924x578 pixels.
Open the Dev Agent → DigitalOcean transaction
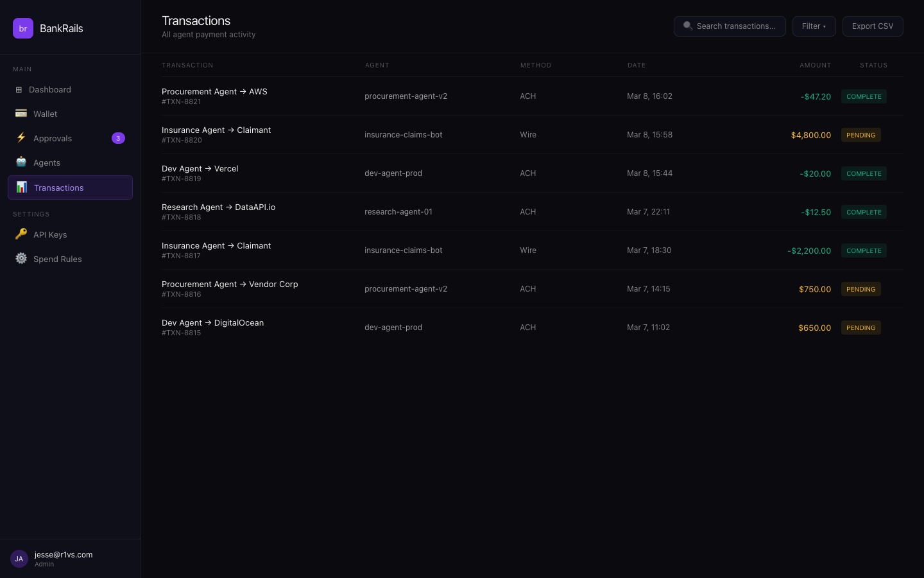coord(212,323)
